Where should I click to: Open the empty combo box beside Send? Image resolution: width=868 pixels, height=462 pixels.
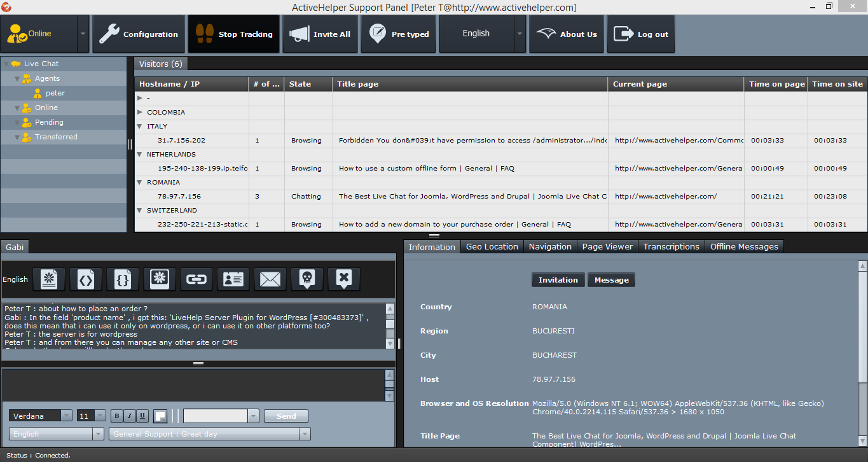(221, 416)
